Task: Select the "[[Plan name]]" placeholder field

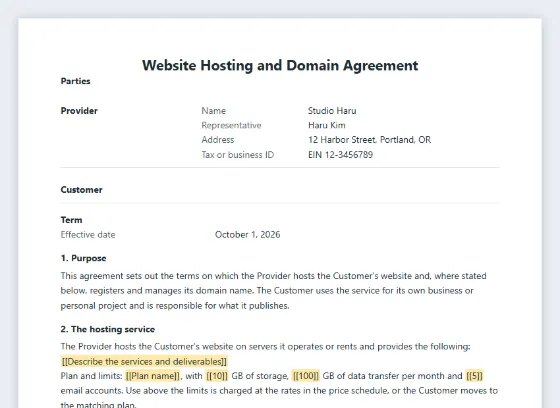Action: (x=153, y=376)
